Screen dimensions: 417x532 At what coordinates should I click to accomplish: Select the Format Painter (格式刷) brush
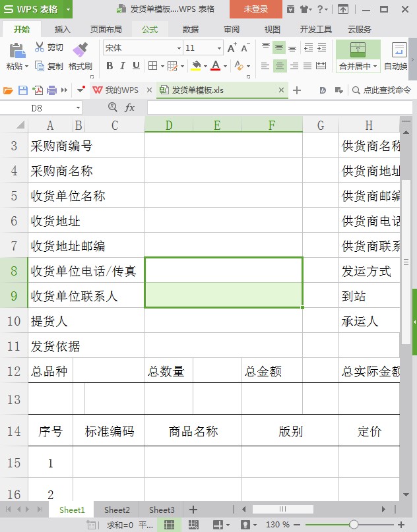coord(80,49)
